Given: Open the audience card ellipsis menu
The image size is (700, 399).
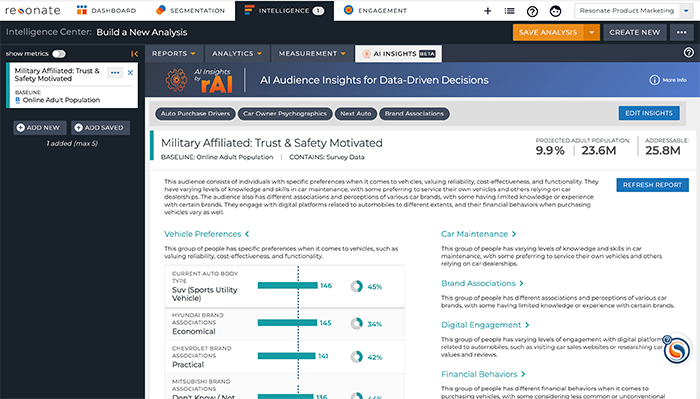Looking at the screenshot, I should pos(115,72).
